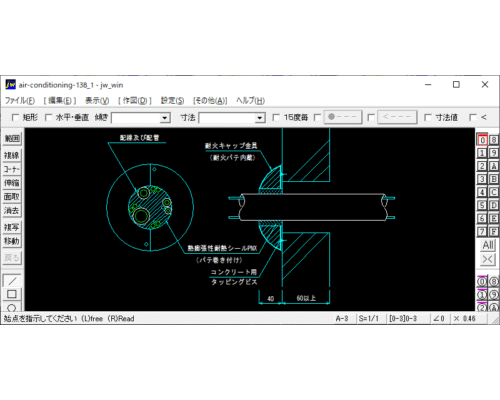Open the 表示(V) menu
Screen dimensions: 500x400
click(x=97, y=100)
